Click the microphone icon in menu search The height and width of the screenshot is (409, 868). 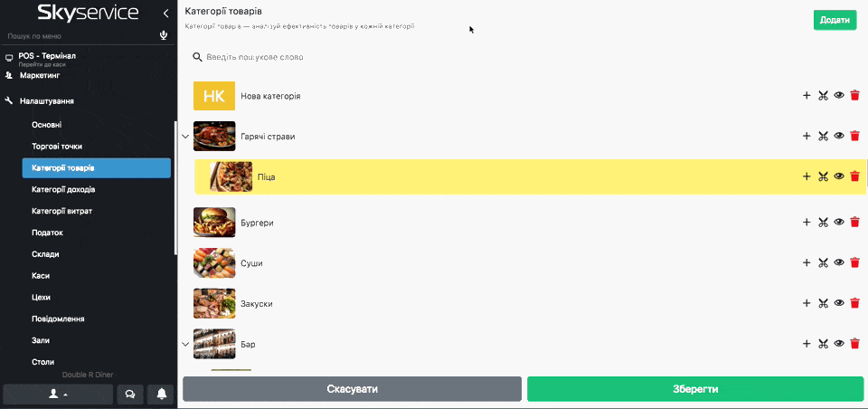(164, 36)
